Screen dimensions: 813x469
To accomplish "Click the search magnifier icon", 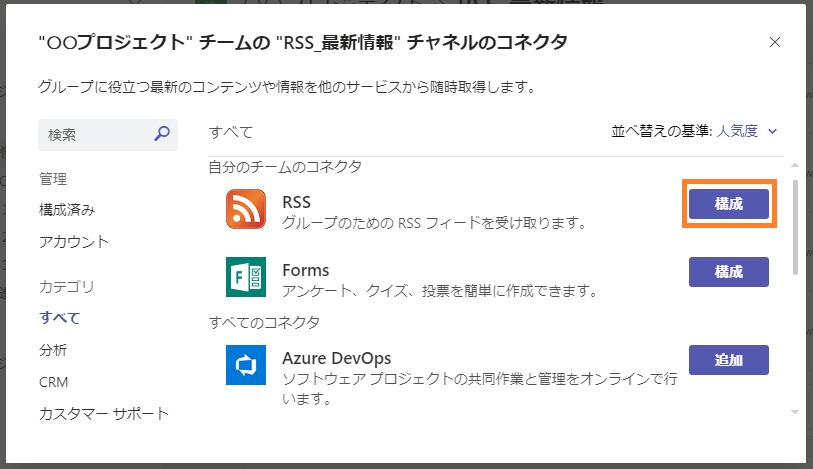I will tap(162, 134).
